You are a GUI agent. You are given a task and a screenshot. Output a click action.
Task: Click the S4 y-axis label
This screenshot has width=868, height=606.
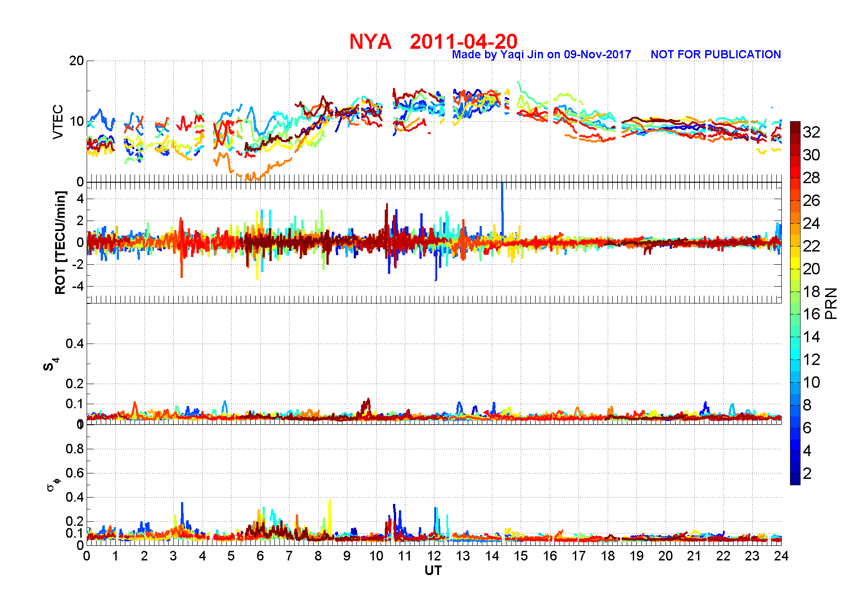click(x=51, y=365)
